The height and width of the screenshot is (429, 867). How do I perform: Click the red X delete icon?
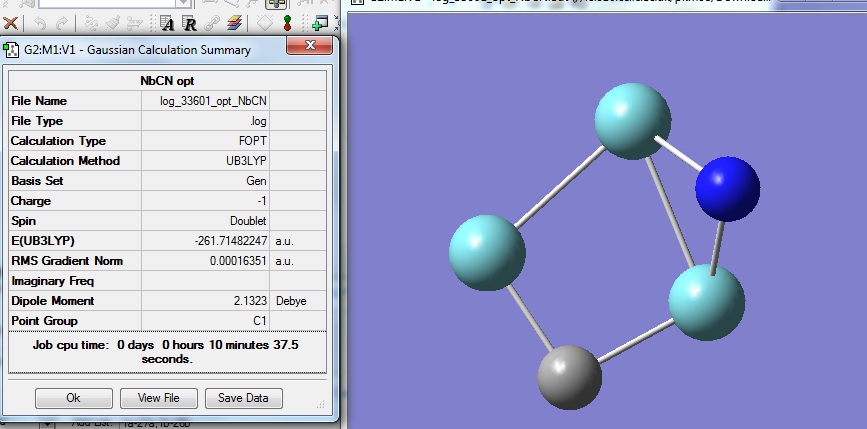pyautogui.click(x=9, y=22)
